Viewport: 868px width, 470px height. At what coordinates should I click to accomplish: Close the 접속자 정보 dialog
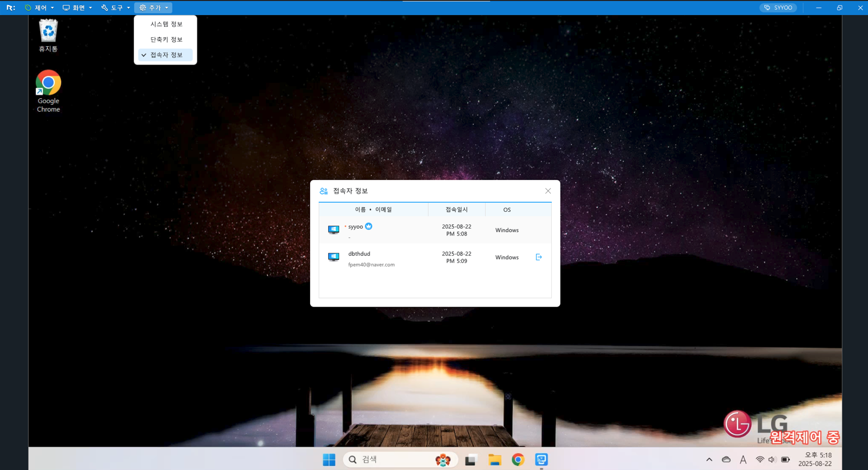click(548, 191)
